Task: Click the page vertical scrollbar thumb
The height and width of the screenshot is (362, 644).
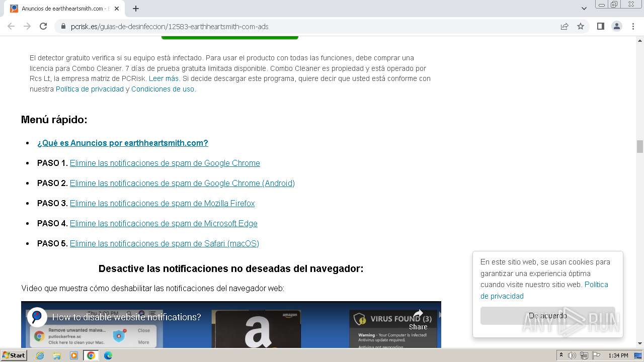Action: [640, 146]
